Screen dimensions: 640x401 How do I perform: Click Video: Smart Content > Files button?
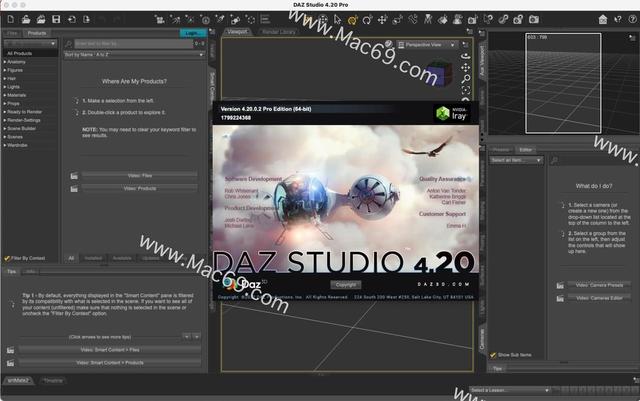click(x=110, y=350)
